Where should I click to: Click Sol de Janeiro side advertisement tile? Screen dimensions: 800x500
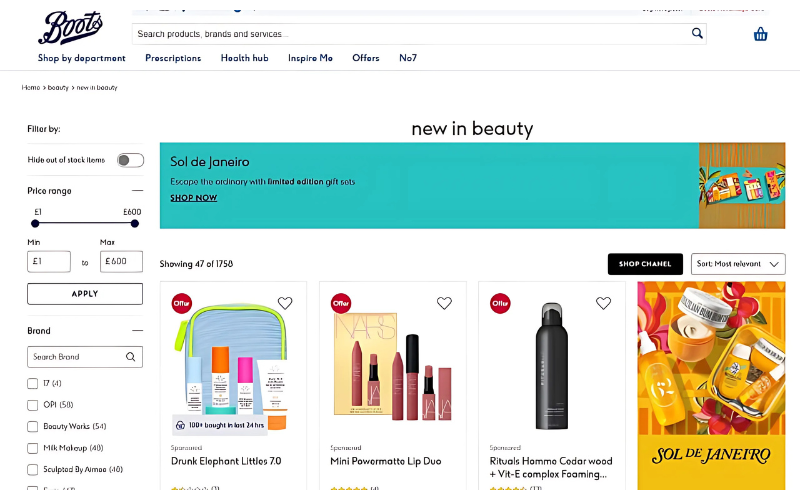(711, 386)
